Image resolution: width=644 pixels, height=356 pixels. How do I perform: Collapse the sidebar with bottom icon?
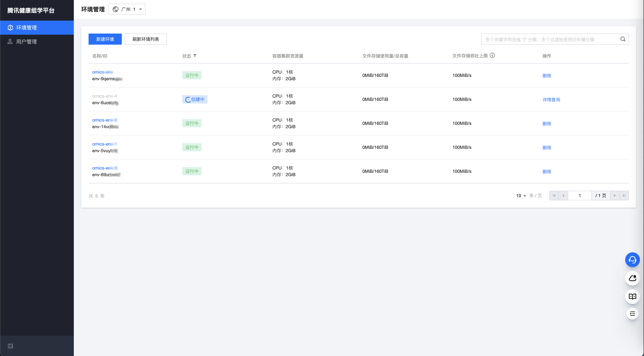point(10,346)
